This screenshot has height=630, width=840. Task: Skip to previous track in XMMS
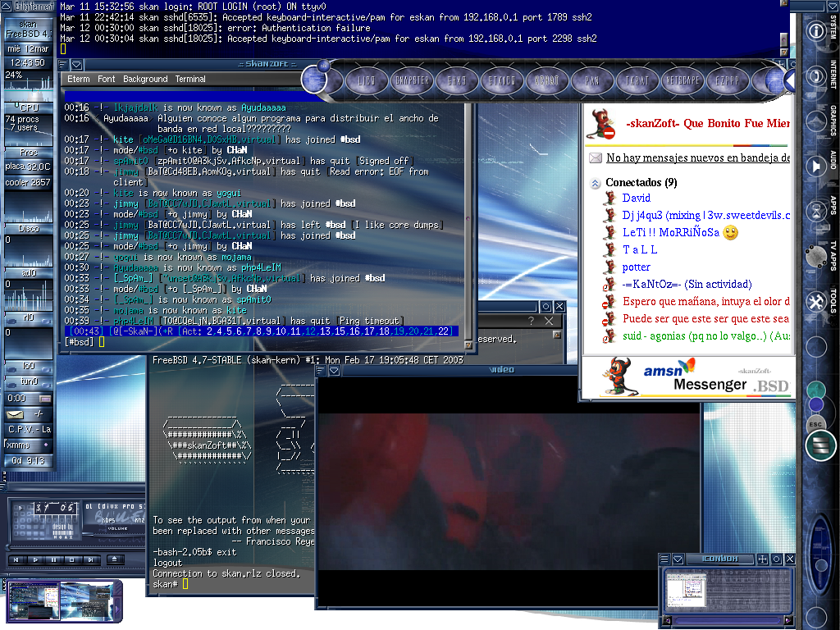point(16,559)
